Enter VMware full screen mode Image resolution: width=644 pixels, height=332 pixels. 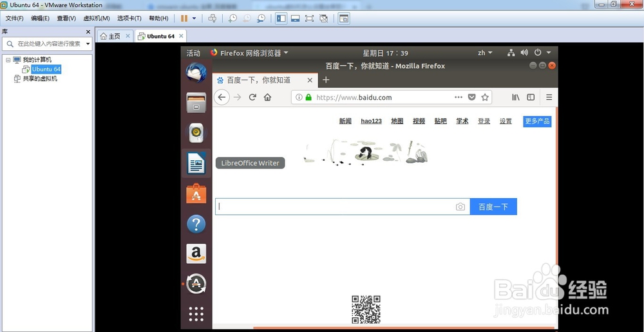(x=309, y=19)
